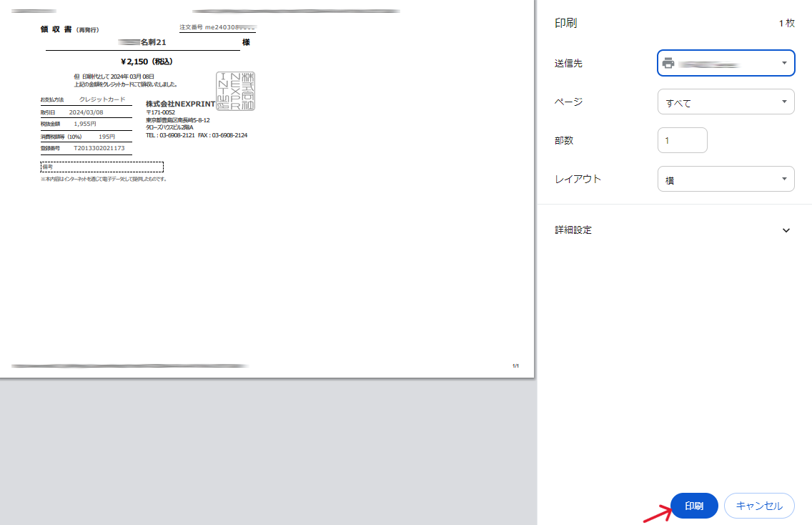Click the クレジットカード payment method text
Image resolution: width=812 pixels, height=525 pixels.
click(x=102, y=99)
